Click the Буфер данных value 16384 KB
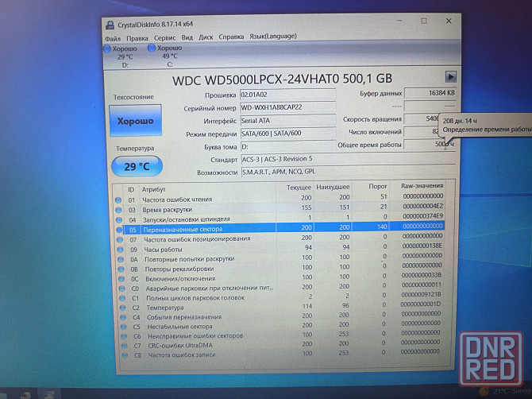Viewport: 532px width, 399px height. [430, 93]
